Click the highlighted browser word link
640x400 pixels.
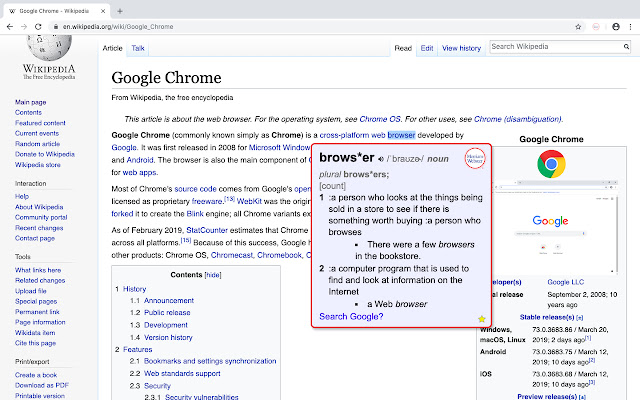(x=401, y=135)
